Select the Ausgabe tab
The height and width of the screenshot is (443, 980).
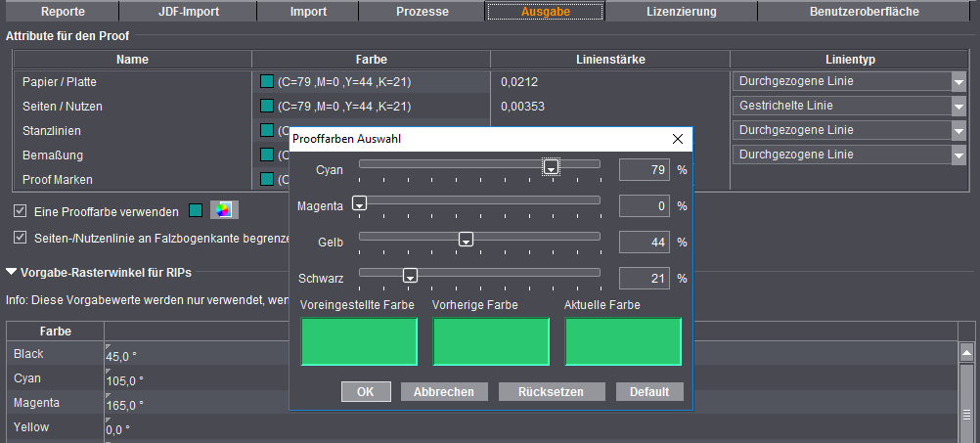coord(546,12)
